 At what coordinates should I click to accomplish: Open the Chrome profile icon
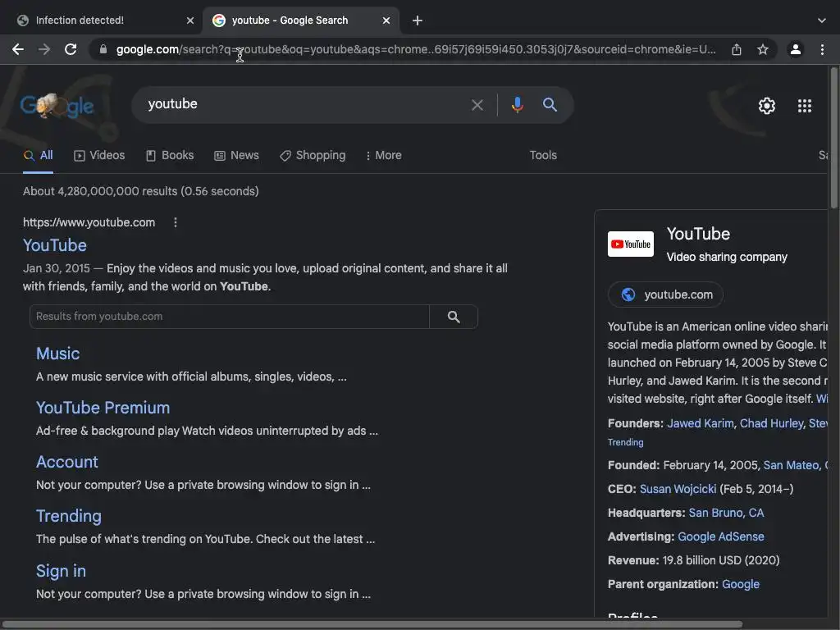[796, 50]
